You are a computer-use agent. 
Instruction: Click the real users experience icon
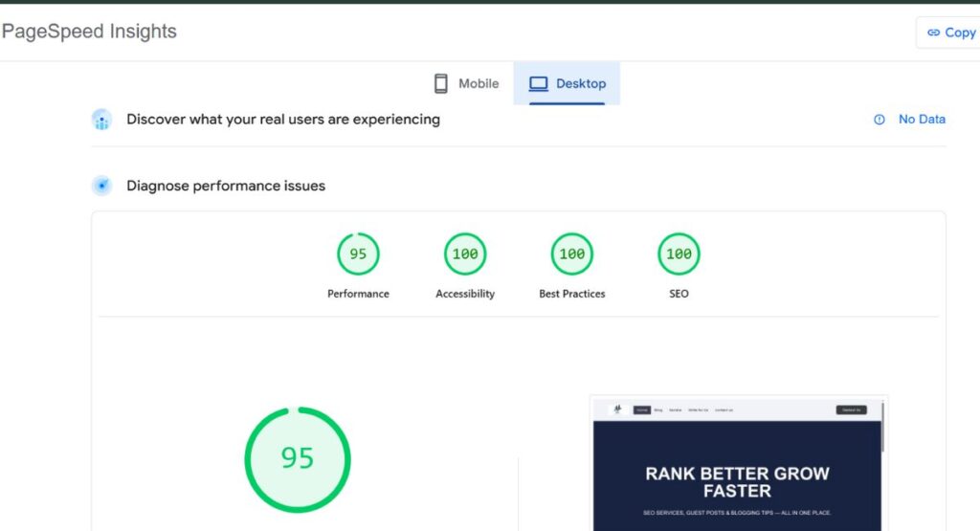pos(101,120)
